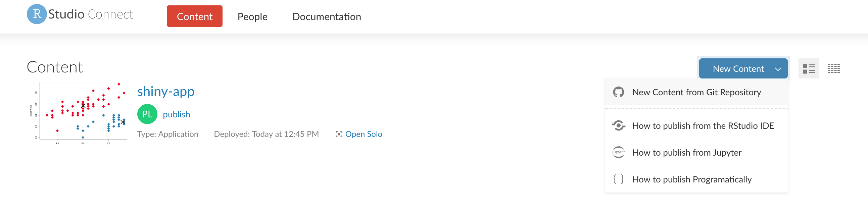
Task: Click the GitHub icon in dropdown menu
Action: [618, 92]
